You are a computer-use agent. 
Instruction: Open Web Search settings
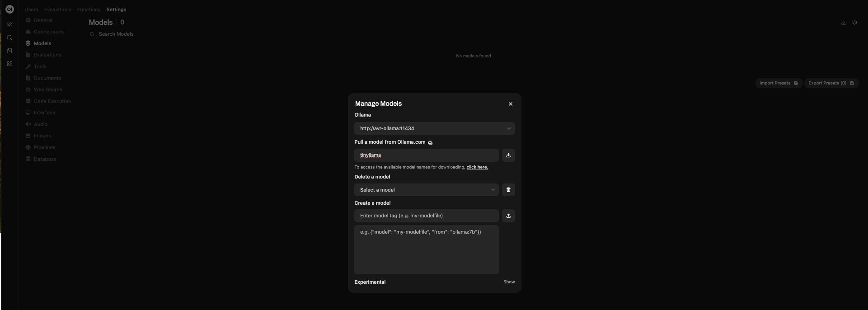point(48,90)
